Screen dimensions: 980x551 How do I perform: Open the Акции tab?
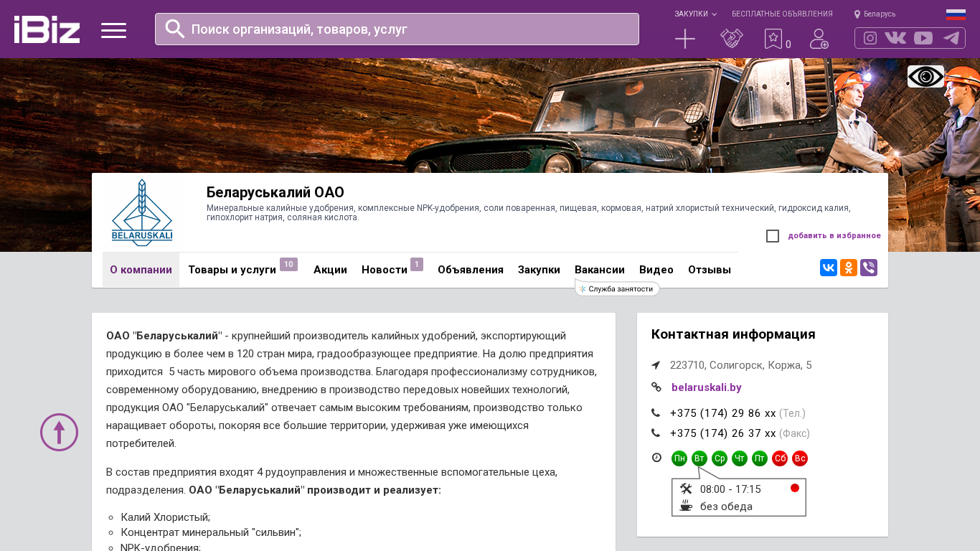pyautogui.click(x=330, y=270)
